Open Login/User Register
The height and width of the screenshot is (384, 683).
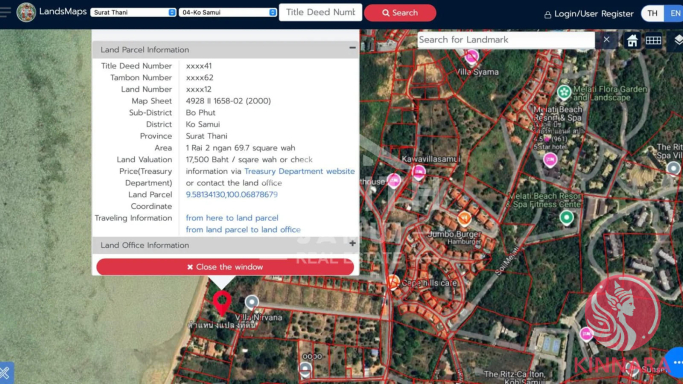tap(588, 14)
